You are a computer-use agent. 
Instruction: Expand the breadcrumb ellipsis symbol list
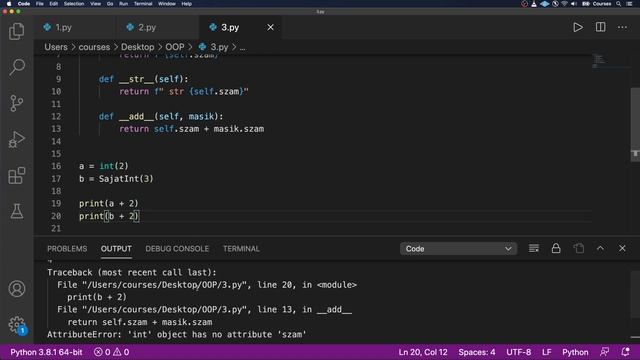[x=242, y=48]
